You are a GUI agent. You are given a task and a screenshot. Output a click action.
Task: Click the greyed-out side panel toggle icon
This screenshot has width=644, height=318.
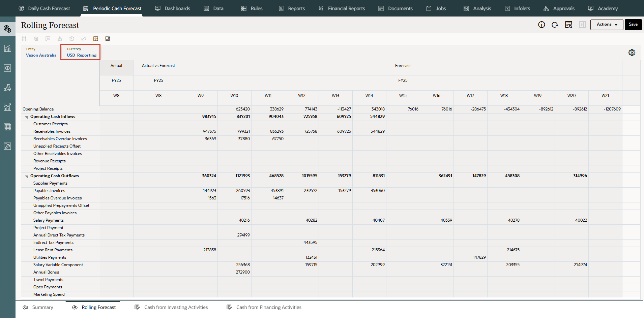point(582,25)
